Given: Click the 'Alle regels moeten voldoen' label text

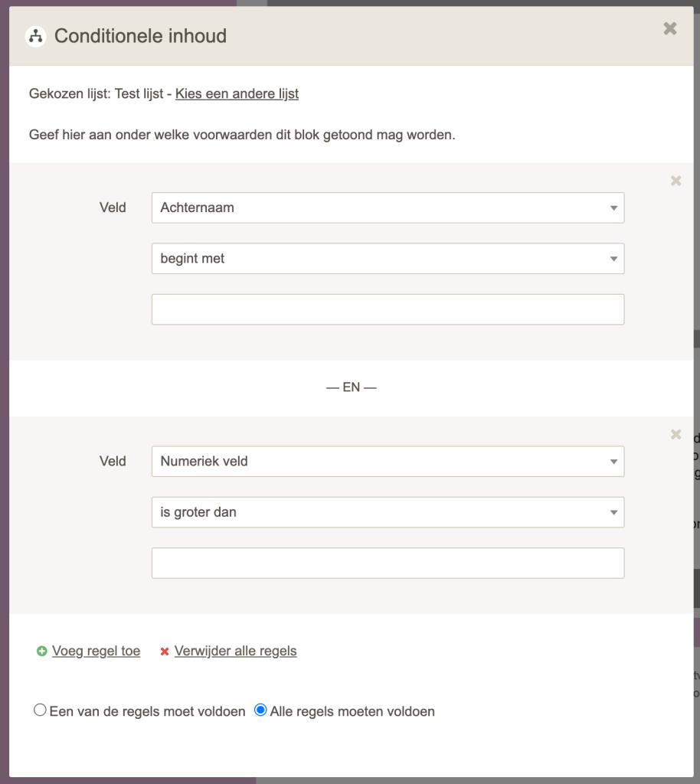Looking at the screenshot, I should tap(352, 712).
